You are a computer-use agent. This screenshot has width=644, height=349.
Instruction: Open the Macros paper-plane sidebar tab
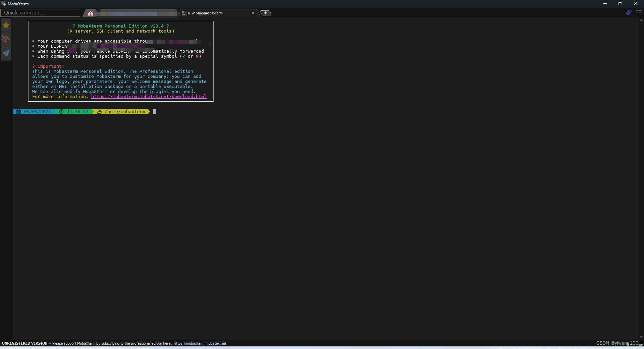[x=6, y=53]
